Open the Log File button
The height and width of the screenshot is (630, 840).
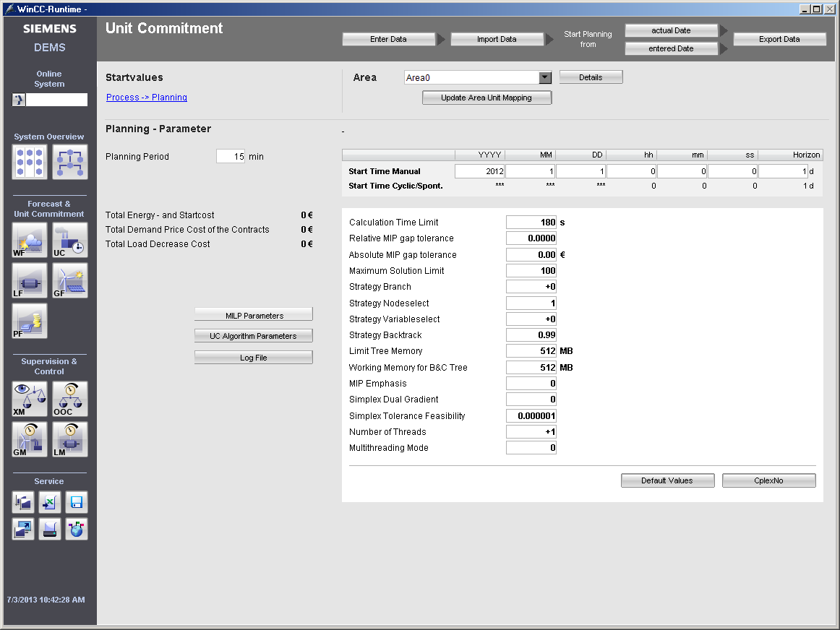click(254, 358)
